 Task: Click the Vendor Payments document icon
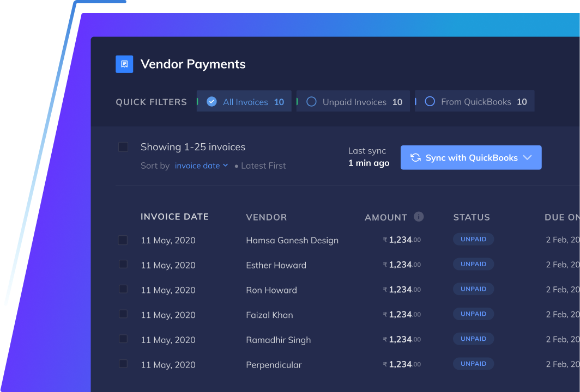pos(124,64)
